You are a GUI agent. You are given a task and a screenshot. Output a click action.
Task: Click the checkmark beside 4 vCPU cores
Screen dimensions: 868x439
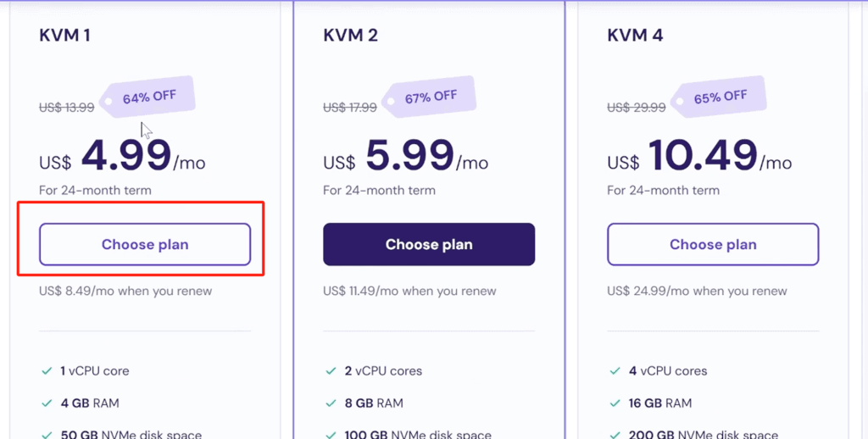click(615, 371)
